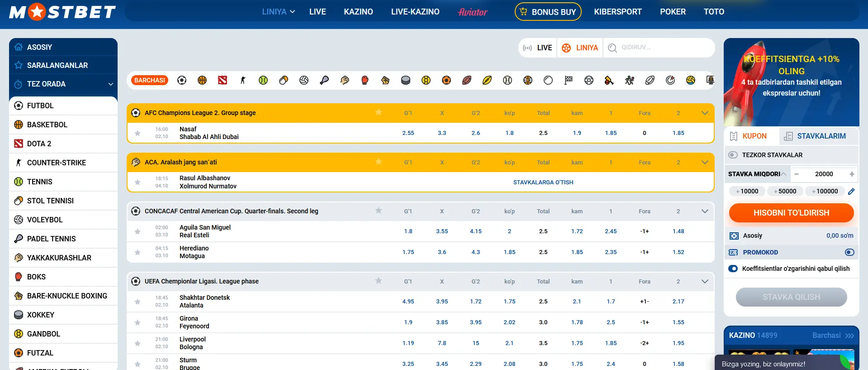Select the red boxing glove icon in the strip
The image size is (868, 370).
point(365,80)
